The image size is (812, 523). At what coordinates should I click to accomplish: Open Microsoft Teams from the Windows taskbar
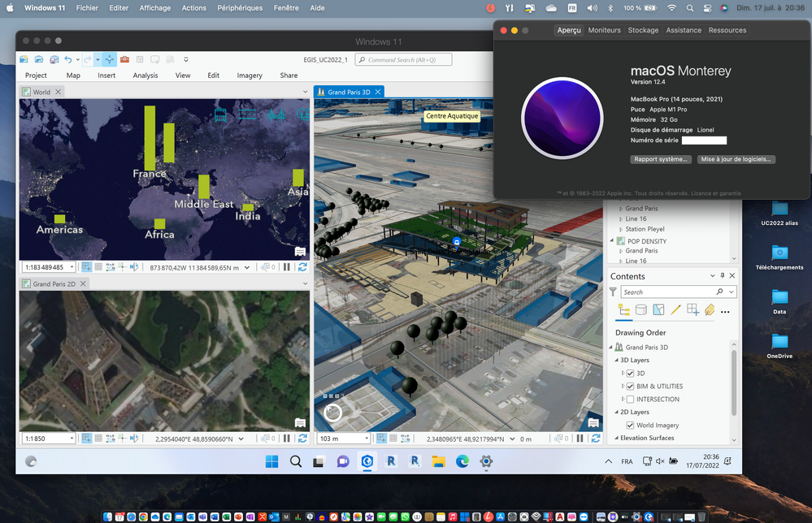[342, 461]
